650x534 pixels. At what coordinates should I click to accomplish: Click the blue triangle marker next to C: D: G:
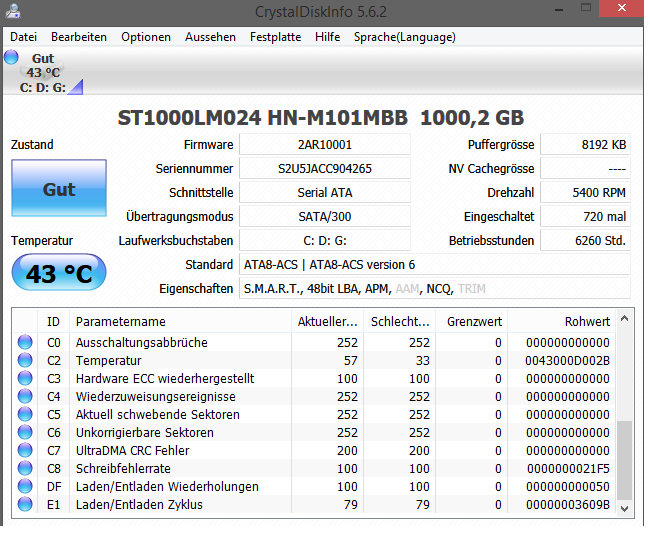[76, 87]
